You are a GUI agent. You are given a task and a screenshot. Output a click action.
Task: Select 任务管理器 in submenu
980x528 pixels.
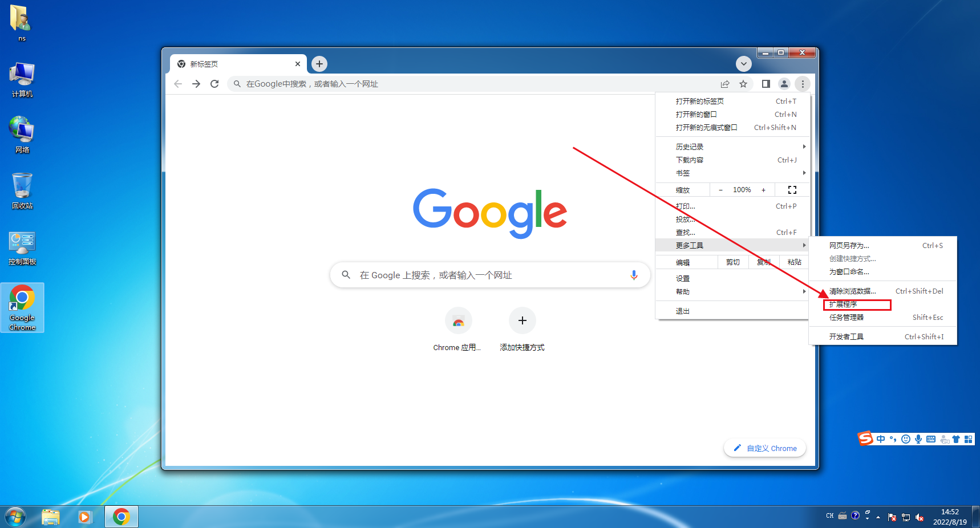[883, 317]
